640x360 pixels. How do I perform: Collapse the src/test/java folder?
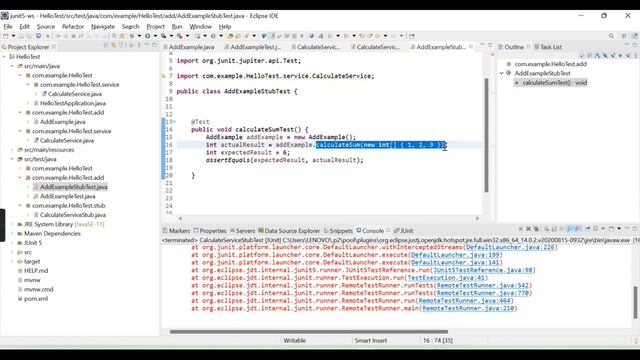pos(12,159)
